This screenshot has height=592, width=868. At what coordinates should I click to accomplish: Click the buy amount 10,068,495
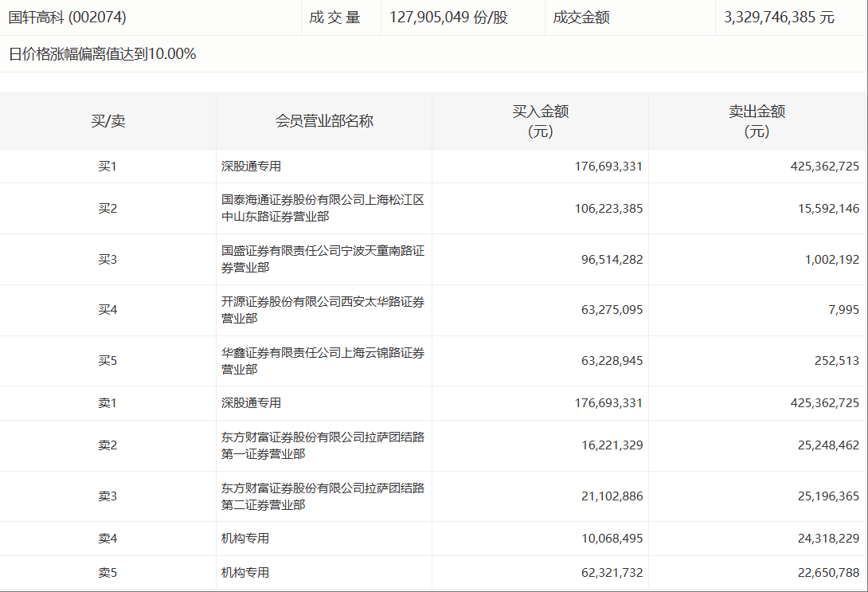click(612, 539)
